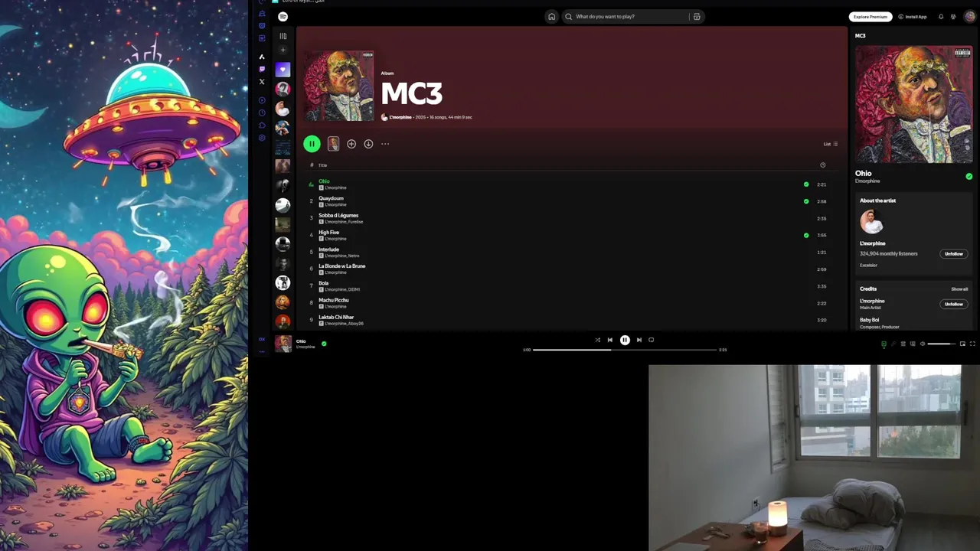Click Show all in Credits
Viewport: 980px width, 551px height.
click(x=959, y=289)
